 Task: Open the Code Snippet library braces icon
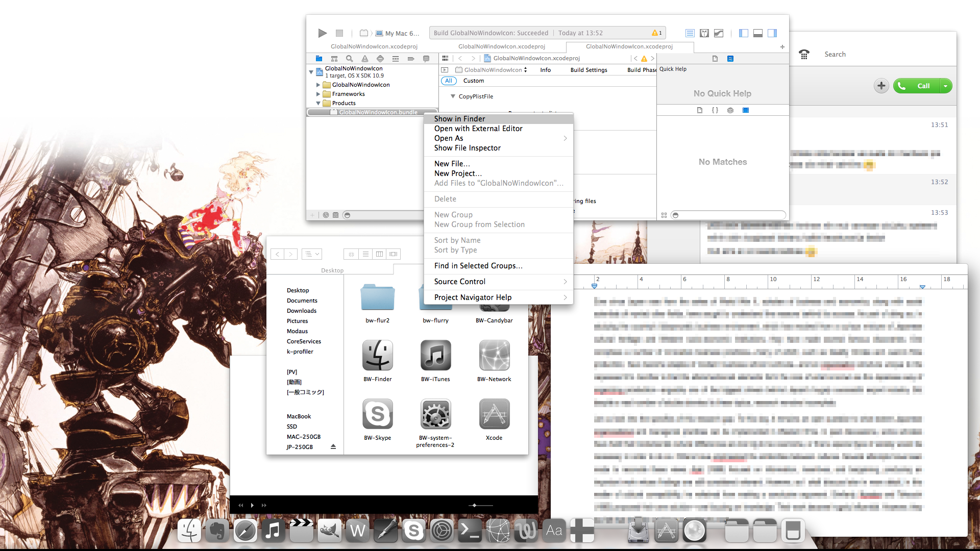click(715, 110)
